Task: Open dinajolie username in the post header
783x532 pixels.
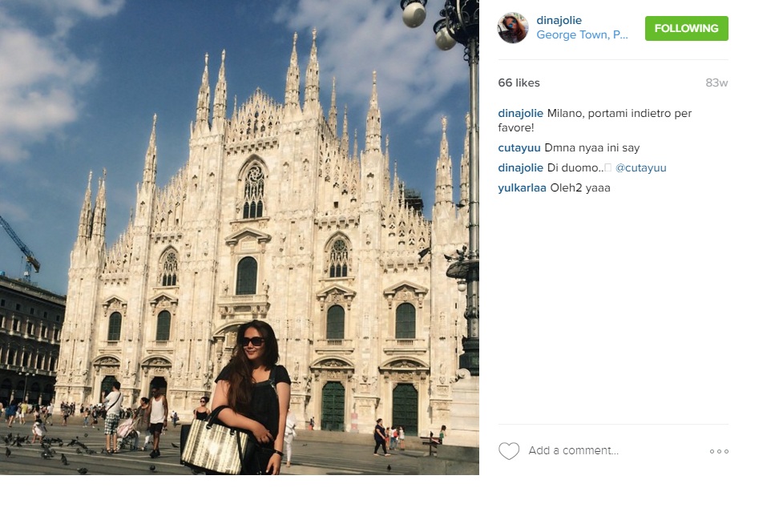Action: tap(559, 21)
